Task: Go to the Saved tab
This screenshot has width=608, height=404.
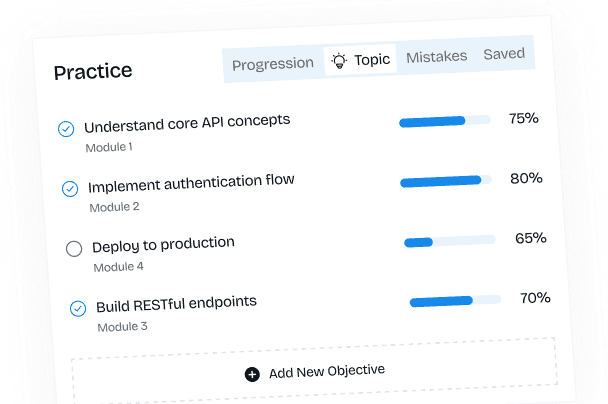Action: click(504, 54)
